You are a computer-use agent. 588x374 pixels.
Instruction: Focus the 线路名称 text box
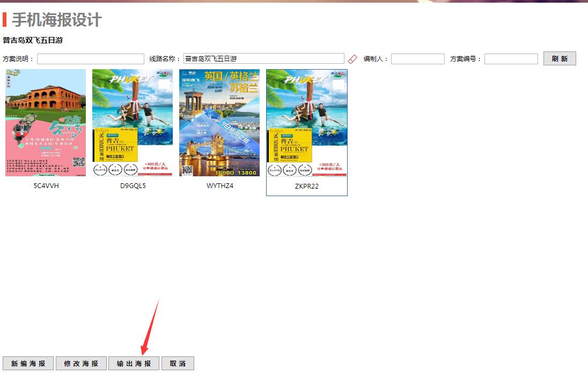point(263,59)
